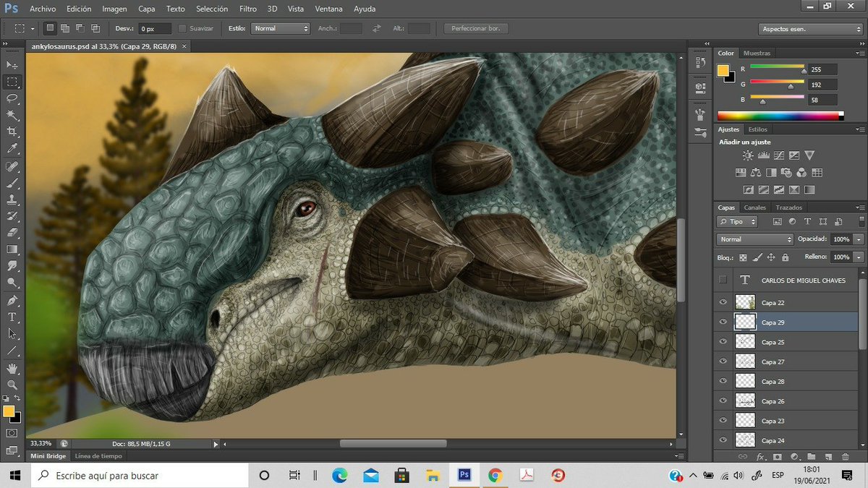
Task: Show the CARLOS DE MIGUEL CHAVES text layer
Action: click(723, 280)
